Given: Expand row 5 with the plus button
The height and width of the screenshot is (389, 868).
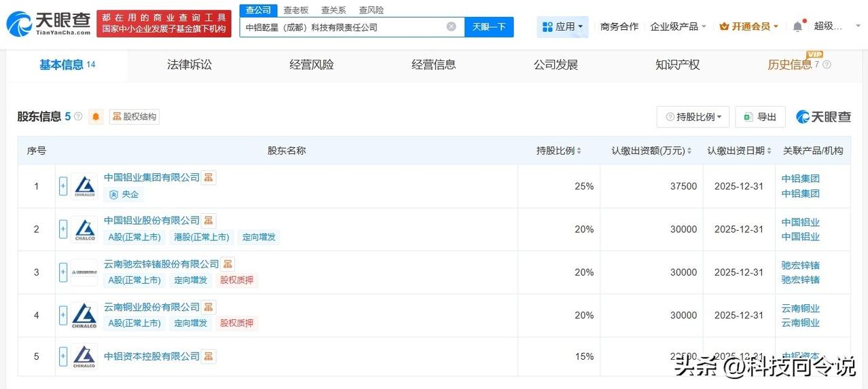Looking at the screenshot, I should tap(63, 356).
